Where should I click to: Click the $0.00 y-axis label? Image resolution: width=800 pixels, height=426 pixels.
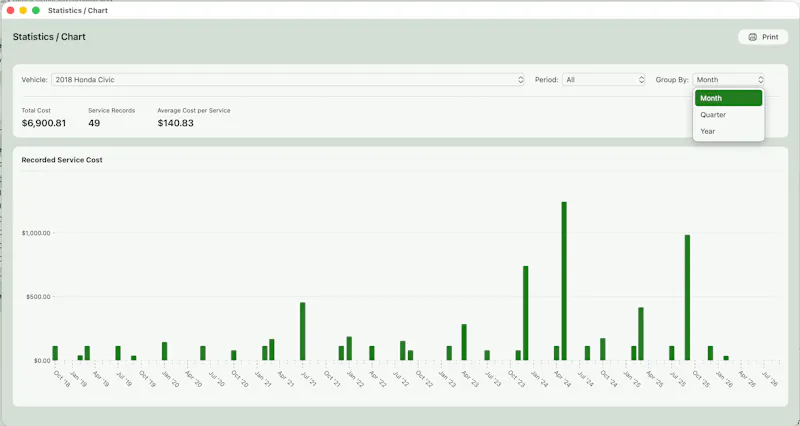(42, 360)
